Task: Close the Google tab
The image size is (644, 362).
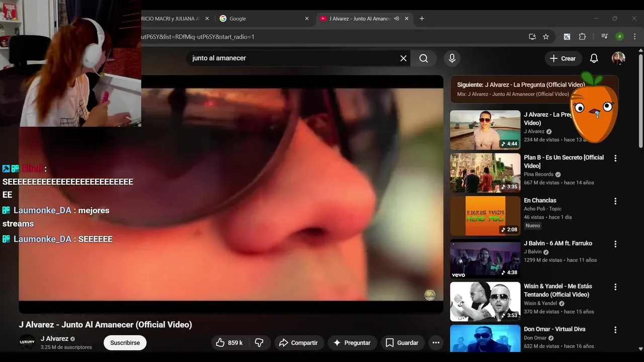Action: (x=307, y=19)
